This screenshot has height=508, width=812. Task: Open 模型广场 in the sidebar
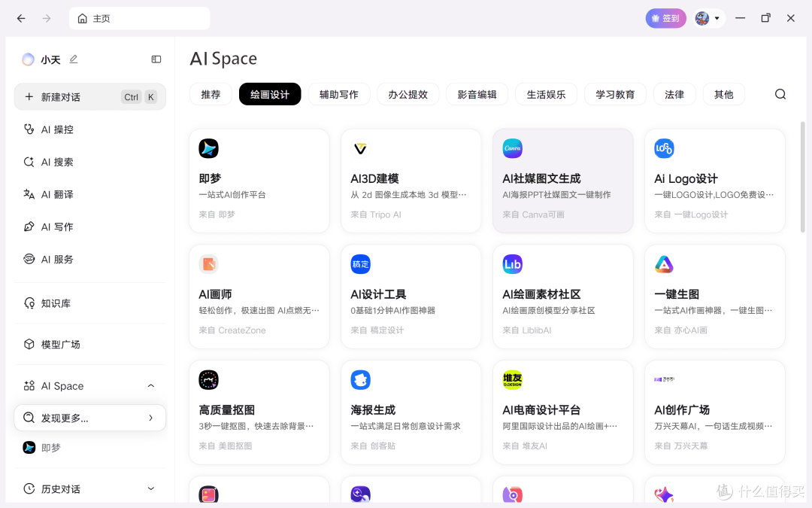point(89,344)
